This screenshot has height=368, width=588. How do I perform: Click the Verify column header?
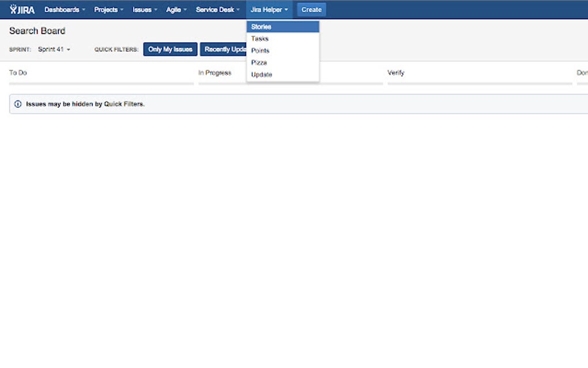[x=395, y=73]
